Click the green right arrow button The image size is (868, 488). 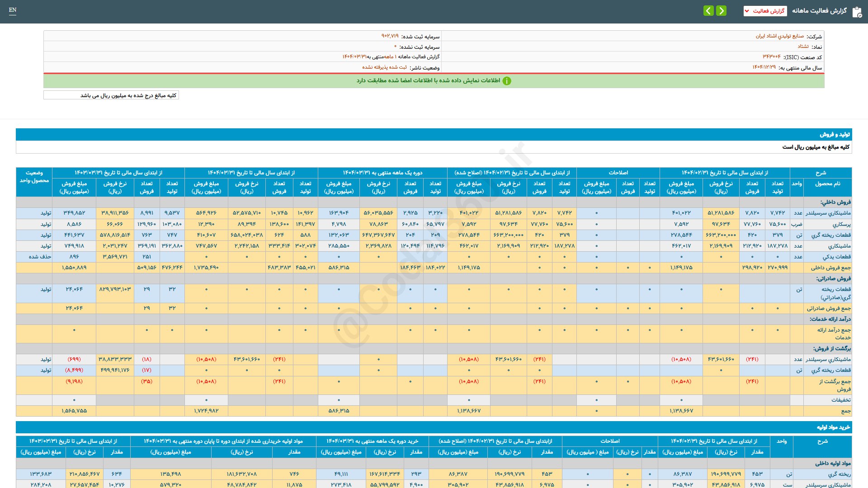click(722, 11)
